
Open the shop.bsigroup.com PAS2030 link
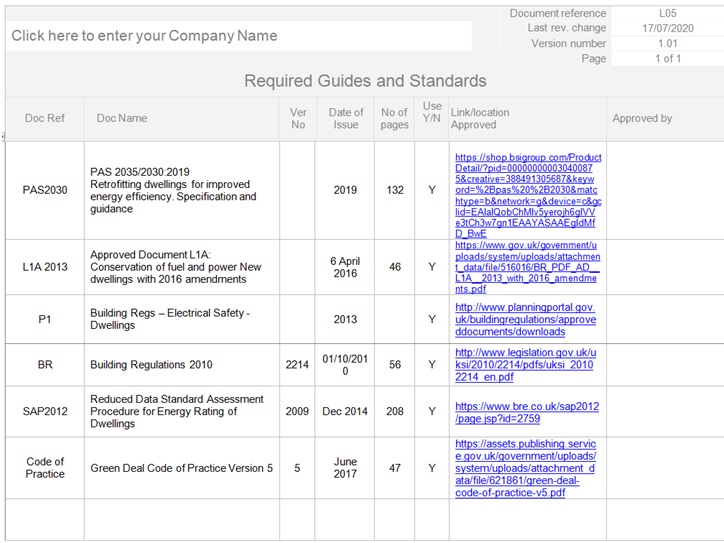click(x=527, y=195)
